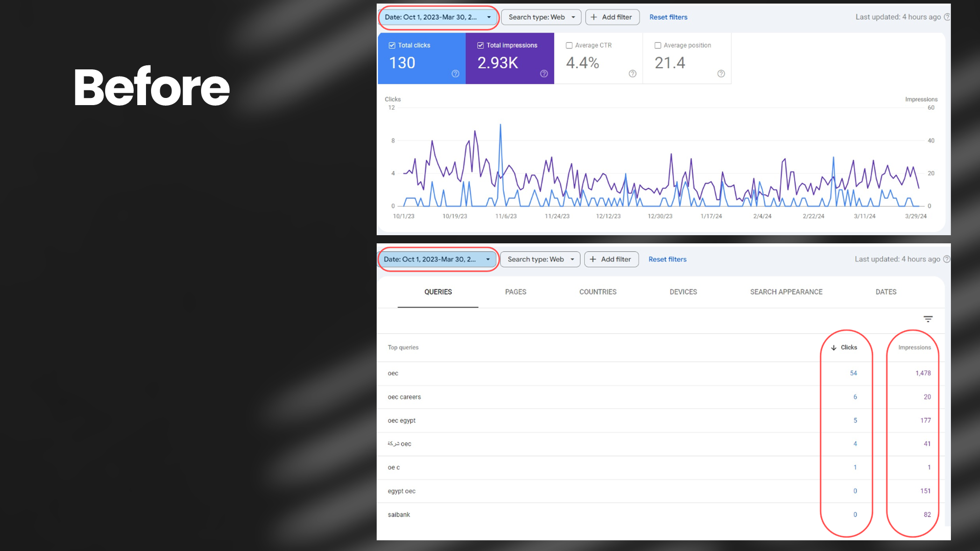Click help icon on Total clicks card
Screen dimensions: 980x551
pos(455,74)
